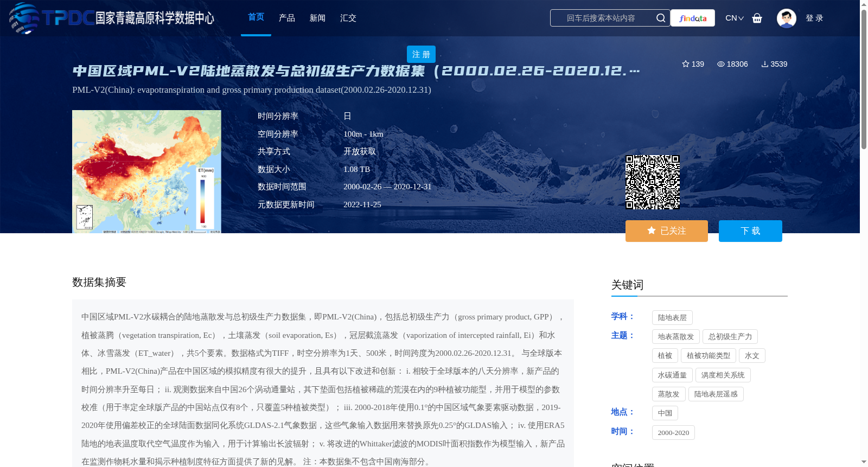Click the TPDC globe logo

pyautogui.click(x=24, y=18)
